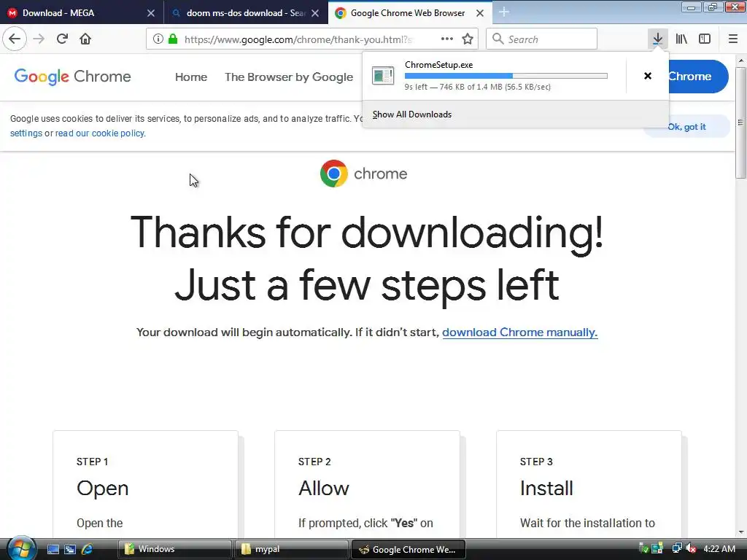
Task: Select the Google Chrome Web Browser tab
Action: (411, 13)
